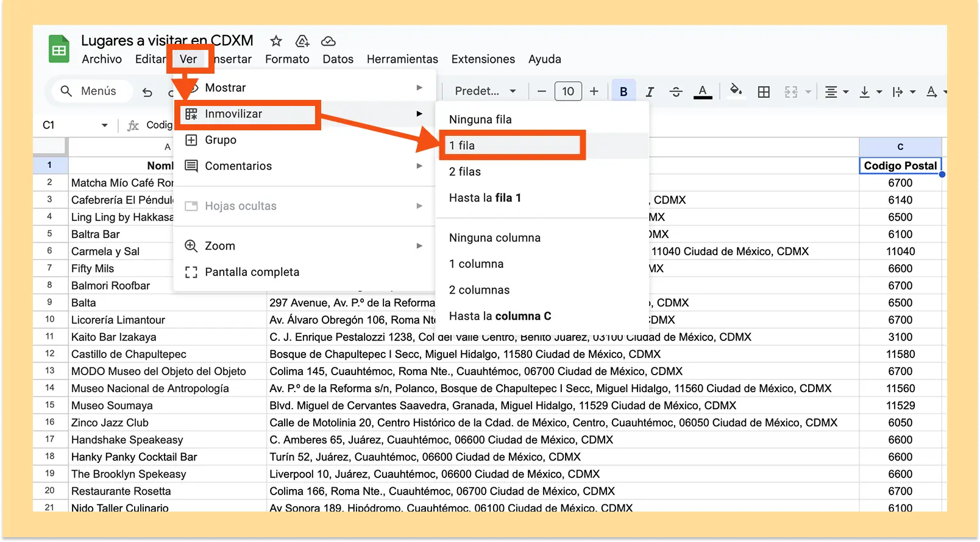
Task: Open the Zoom submenu
Action: [x=305, y=246]
